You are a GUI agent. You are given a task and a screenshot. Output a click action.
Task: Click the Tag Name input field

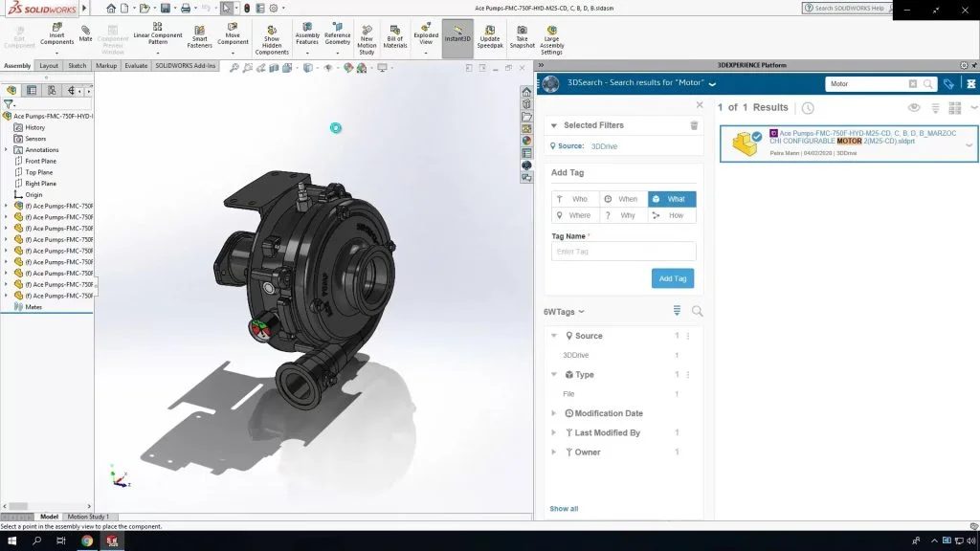point(623,252)
